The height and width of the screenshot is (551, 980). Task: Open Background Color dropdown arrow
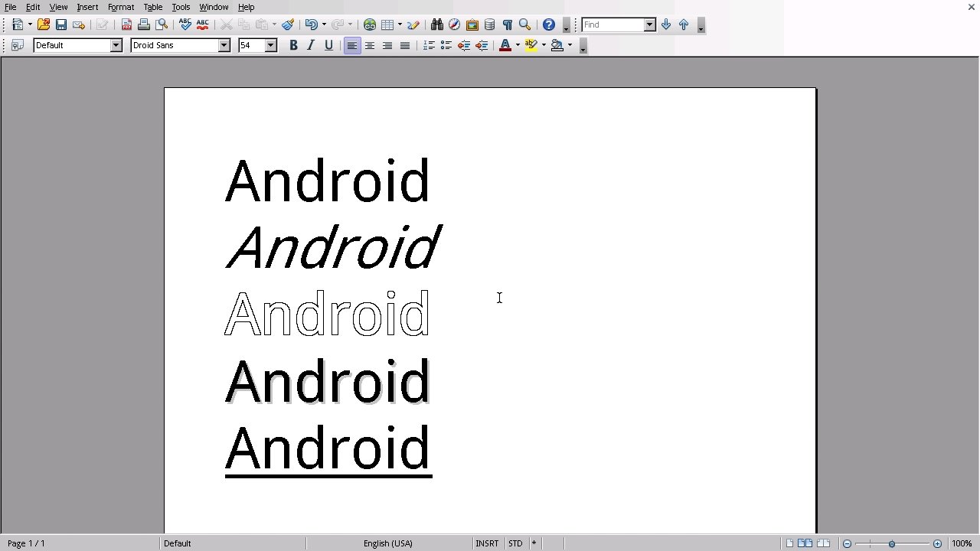pos(570,45)
